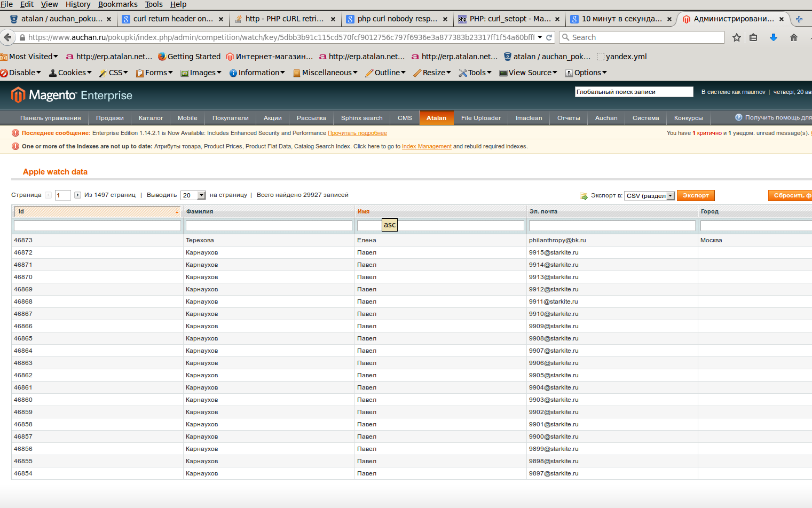
Task: Go to previous page arrow in pager
Action: (49, 195)
